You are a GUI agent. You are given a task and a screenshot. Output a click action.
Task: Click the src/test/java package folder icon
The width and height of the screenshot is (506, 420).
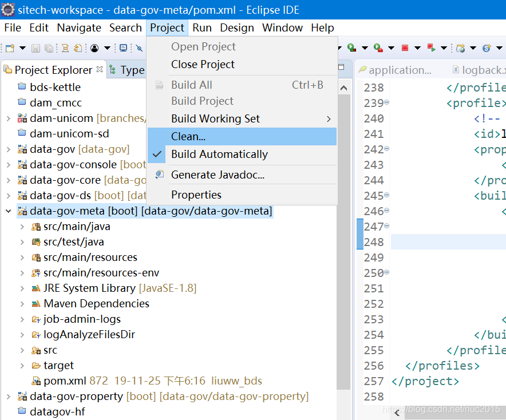[36, 242]
